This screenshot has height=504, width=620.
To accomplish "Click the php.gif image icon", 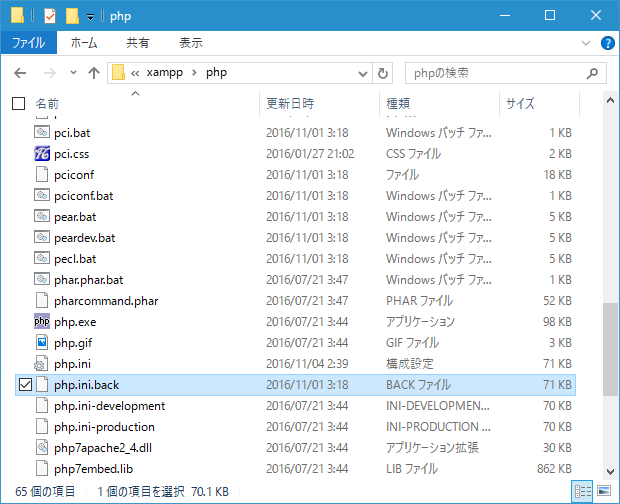I will pos(42,342).
